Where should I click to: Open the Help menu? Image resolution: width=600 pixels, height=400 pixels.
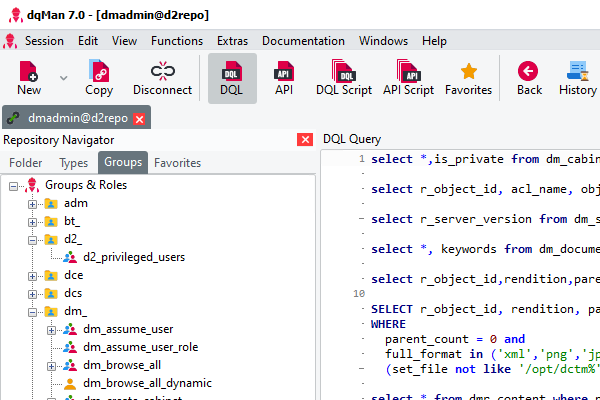click(x=434, y=41)
